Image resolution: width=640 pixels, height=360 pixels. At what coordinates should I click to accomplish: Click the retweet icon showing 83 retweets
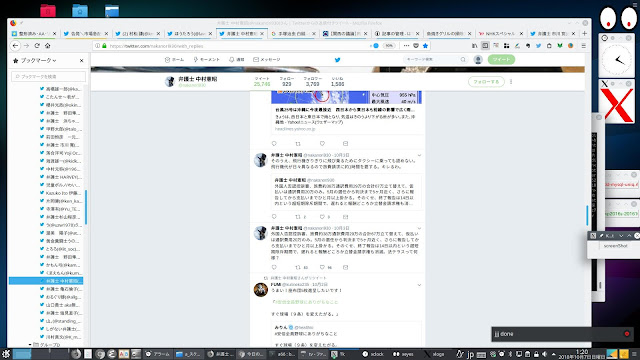pyautogui.click(x=298, y=267)
